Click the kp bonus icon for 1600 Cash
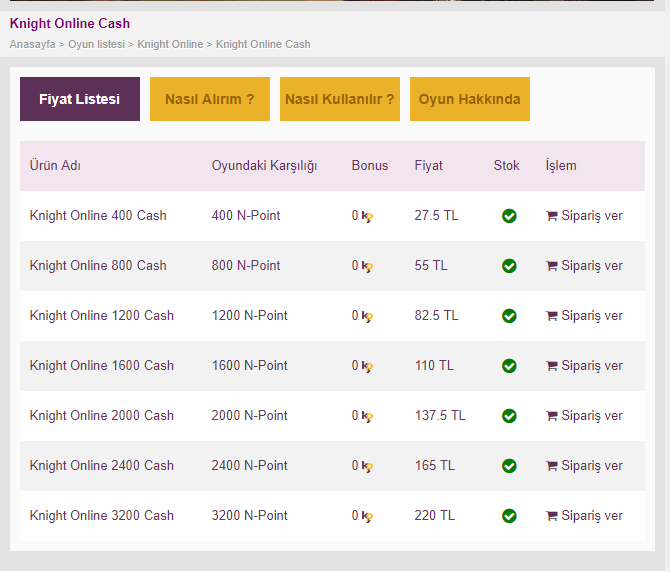 tap(367, 367)
